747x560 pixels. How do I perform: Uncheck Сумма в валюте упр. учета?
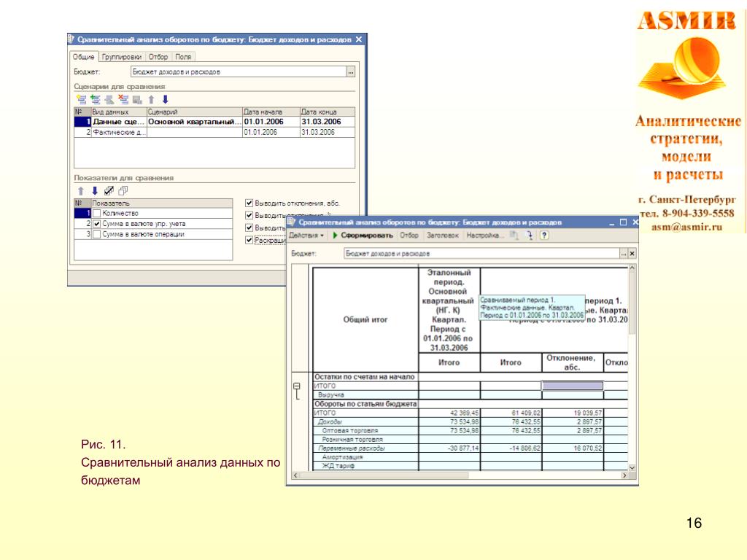97,224
